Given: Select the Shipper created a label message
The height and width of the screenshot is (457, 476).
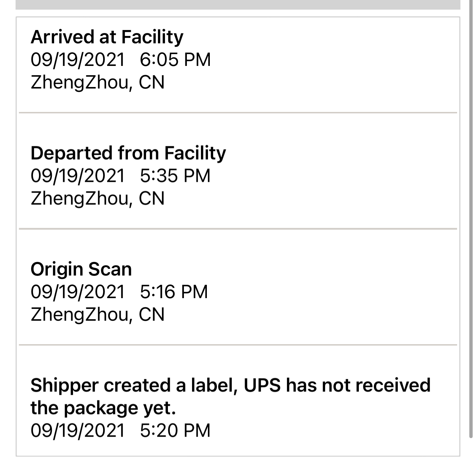Looking at the screenshot, I should tap(231, 396).
